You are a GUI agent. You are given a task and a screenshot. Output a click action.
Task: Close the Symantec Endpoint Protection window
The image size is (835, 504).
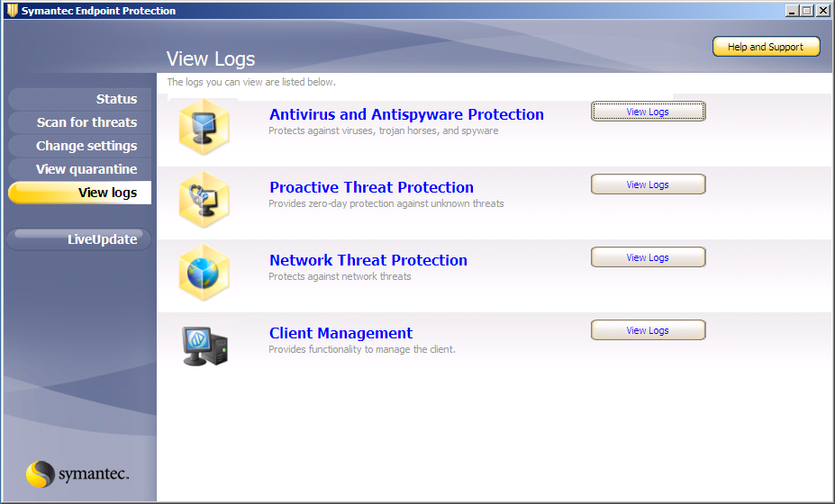[x=822, y=11]
